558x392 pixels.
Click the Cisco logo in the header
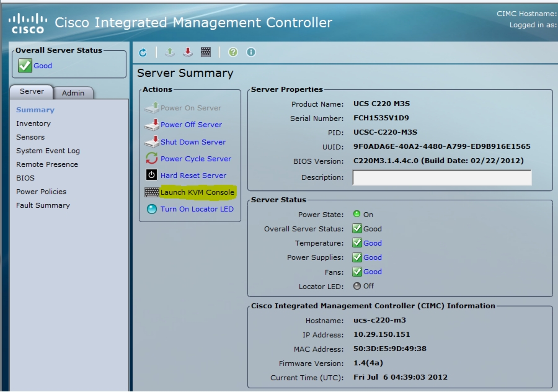click(x=27, y=23)
